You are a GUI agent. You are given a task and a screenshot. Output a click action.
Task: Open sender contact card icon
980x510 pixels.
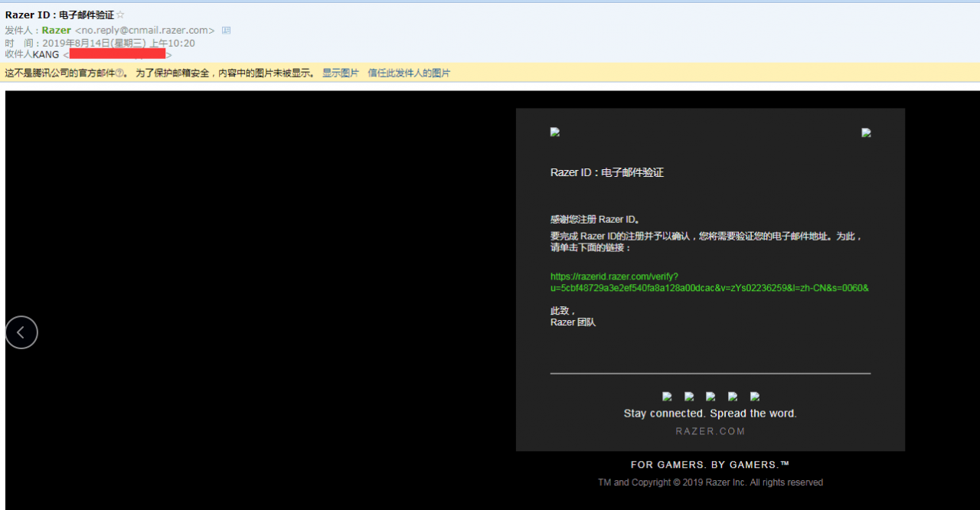[226, 31]
